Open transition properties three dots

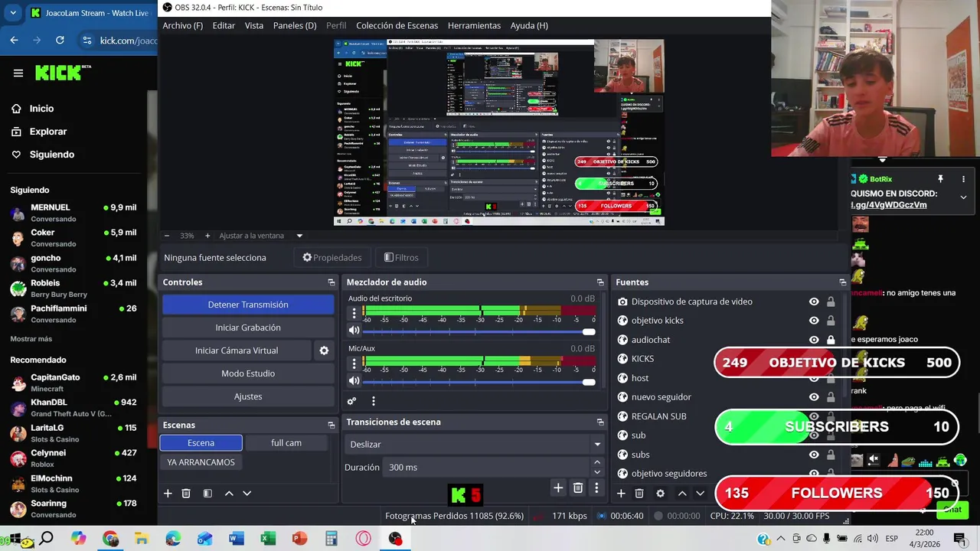click(x=596, y=488)
